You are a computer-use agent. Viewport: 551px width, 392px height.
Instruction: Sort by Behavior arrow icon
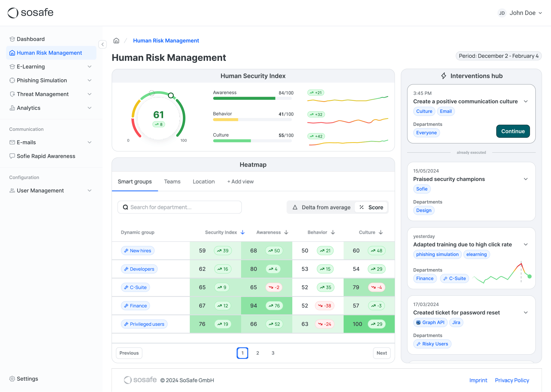pos(333,232)
